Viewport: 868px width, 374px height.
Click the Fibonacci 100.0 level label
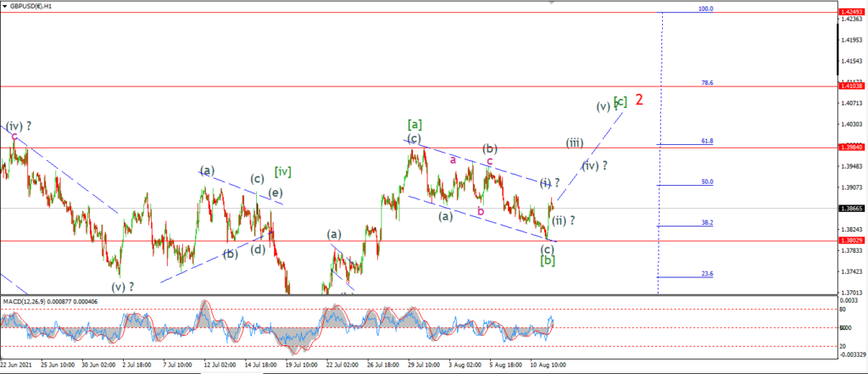click(706, 8)
